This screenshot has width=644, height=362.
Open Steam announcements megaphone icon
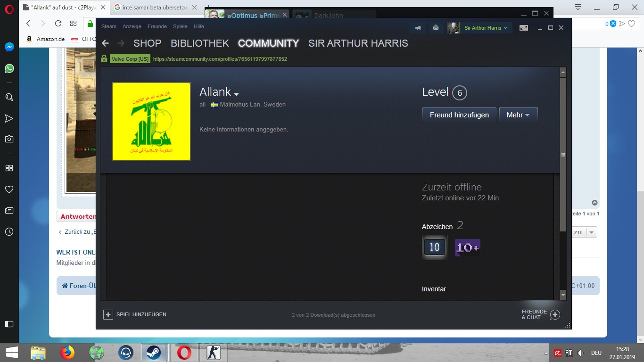pos(418,28)
